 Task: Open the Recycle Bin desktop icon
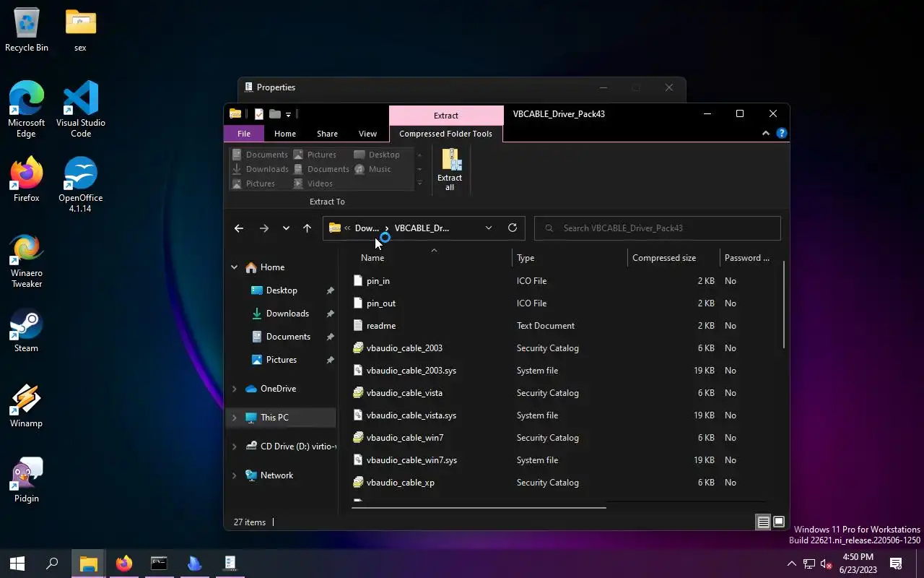pos(27,30)
